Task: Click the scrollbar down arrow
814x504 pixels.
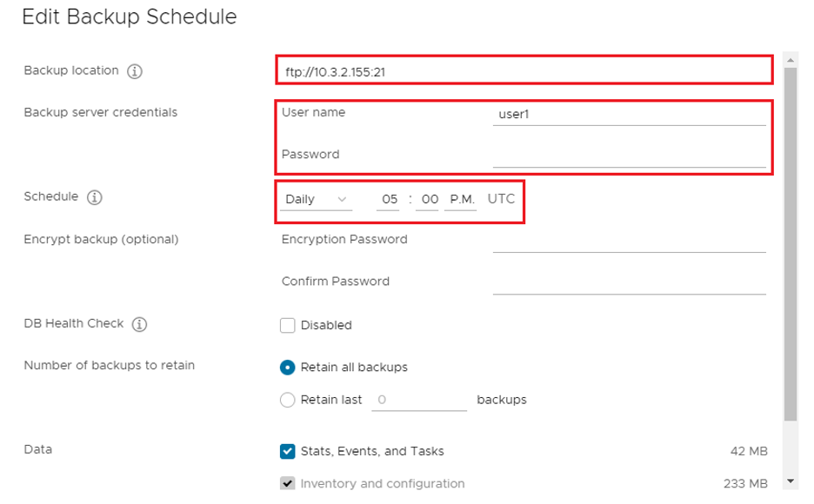Action: pos(790,481)
